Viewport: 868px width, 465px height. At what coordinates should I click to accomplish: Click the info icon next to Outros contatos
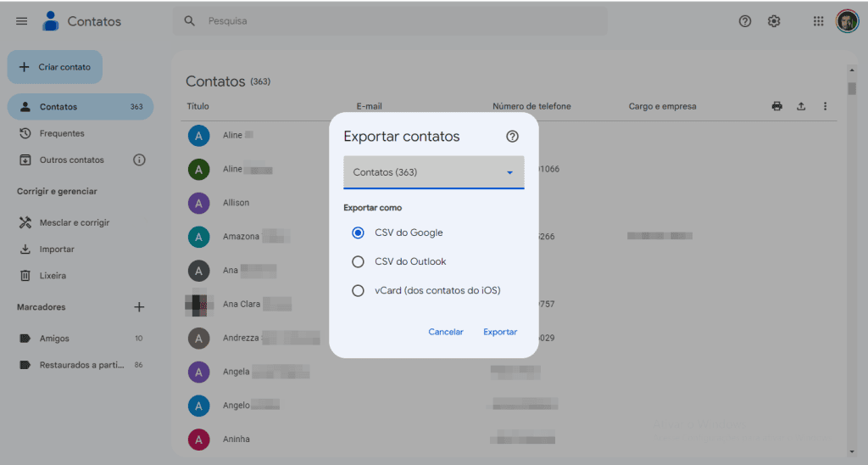139,160
